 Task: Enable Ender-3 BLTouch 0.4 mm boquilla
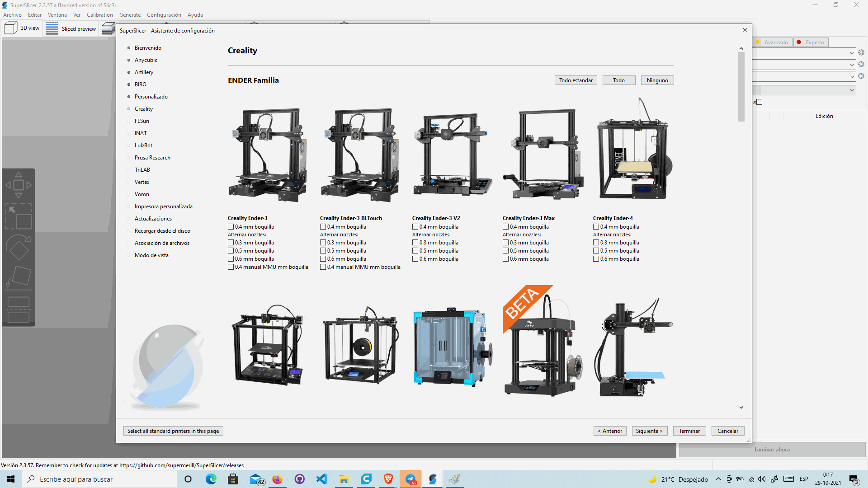point(323,227)
